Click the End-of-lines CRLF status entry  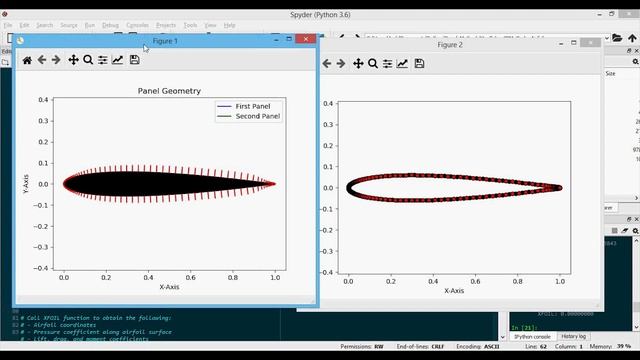pyautogui.click(x=420, y=347)
